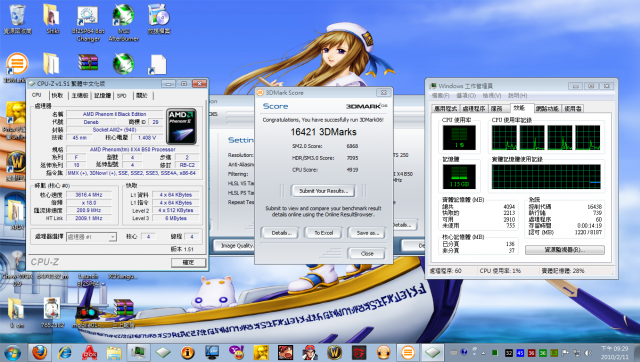Open the Yahoo Messenger taskbar icon

click(x=236, y=352)
